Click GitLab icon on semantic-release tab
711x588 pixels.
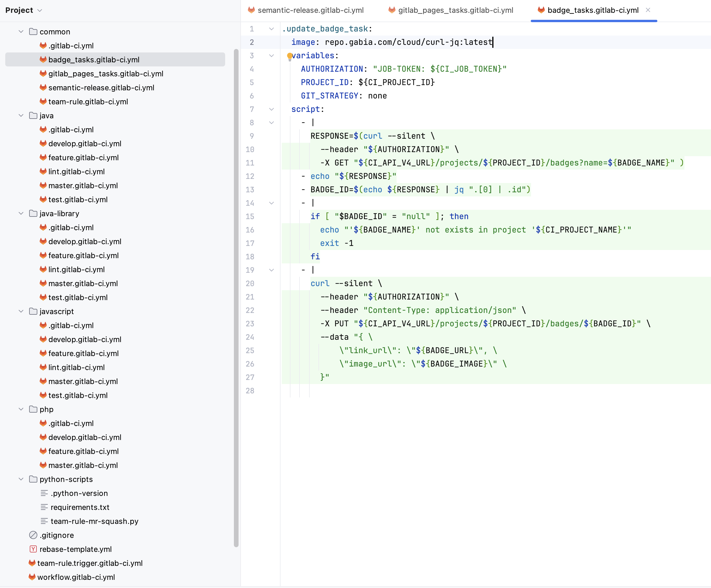[x=251, y=10]
